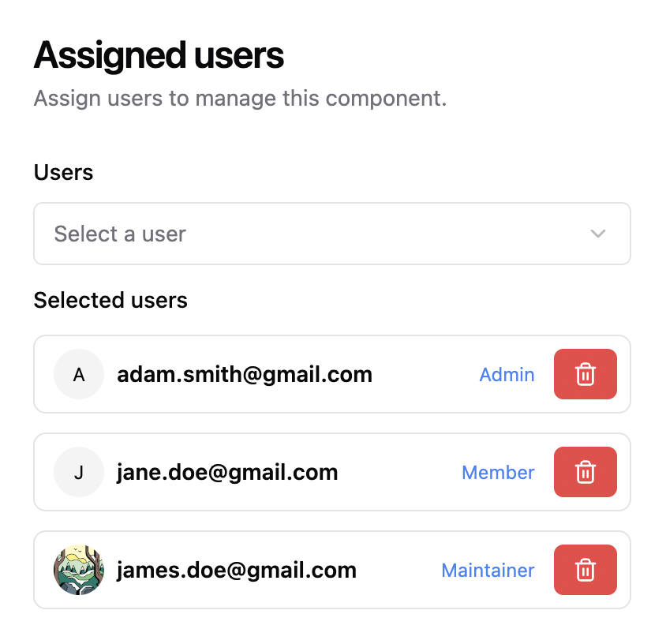Select the james.doe@gmail.com email text
666x644 pixels.
tap(237, 570)
